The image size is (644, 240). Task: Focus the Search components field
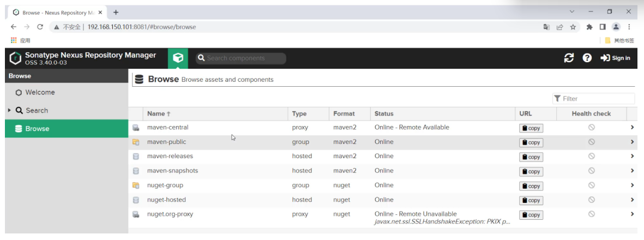240,58
